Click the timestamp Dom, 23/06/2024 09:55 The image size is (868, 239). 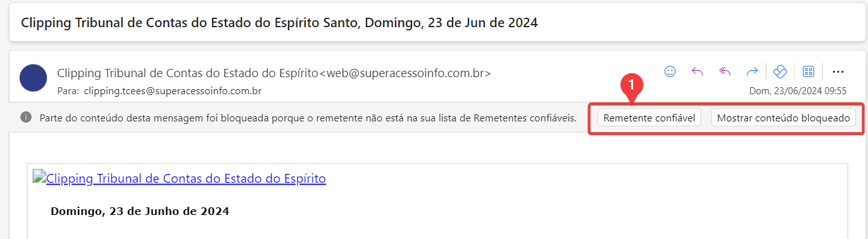[x=798, y=90]
